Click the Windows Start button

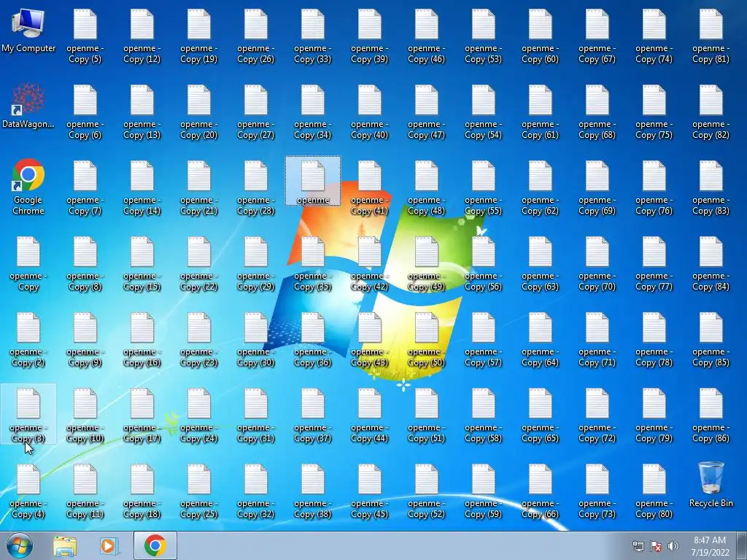[x=20, y=545]
